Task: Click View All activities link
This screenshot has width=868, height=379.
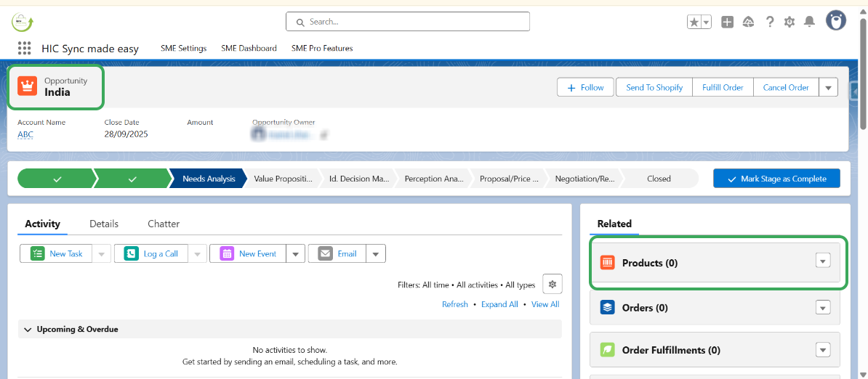Action: 545,304
